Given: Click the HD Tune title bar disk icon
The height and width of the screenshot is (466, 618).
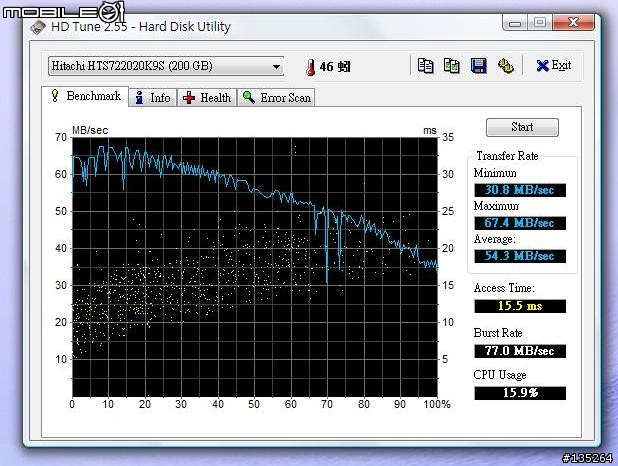Looking at the screenshot, I should pyautogui.click(x=38, y=28).
